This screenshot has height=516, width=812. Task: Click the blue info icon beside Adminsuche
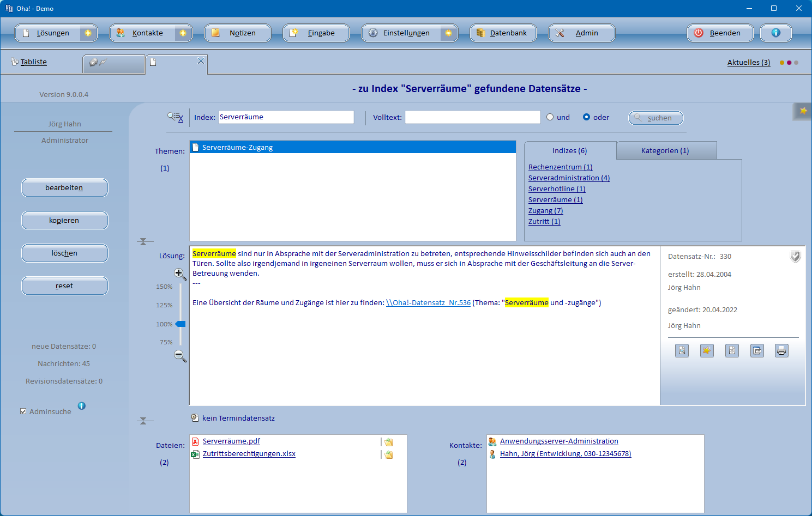tap(82, 406)
